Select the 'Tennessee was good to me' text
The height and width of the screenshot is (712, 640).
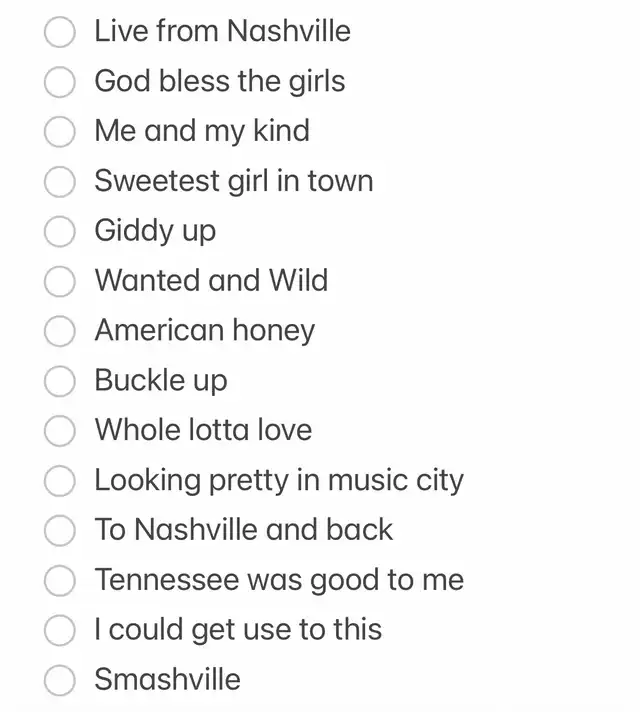click(279, 580)
